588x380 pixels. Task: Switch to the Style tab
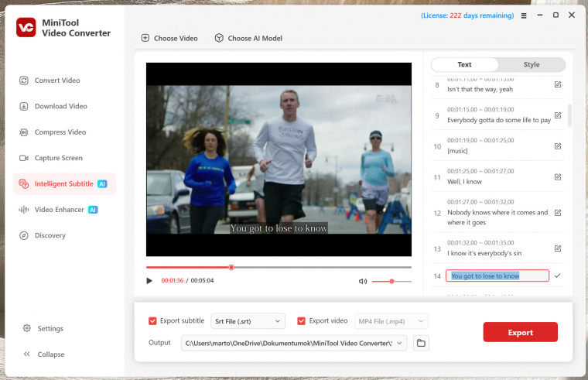tap(532, 64)
